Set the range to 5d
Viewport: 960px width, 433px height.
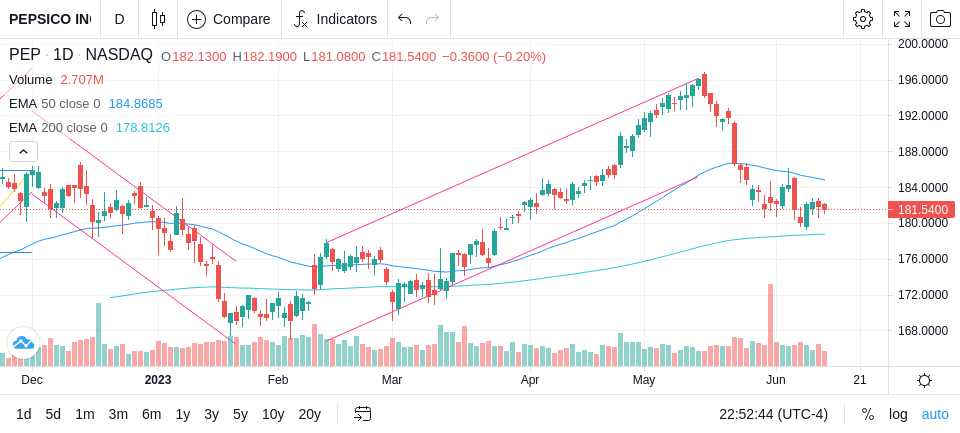(53, 414)
